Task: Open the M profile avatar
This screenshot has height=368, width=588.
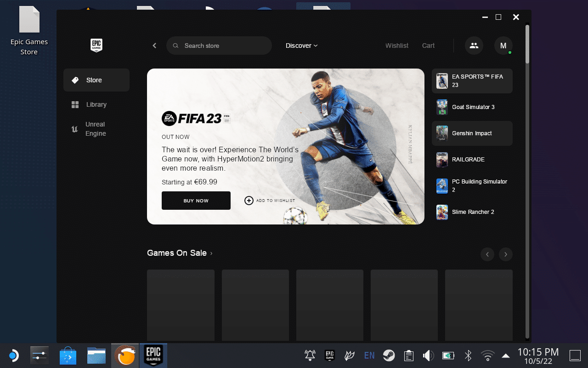Action: click(x=503, y=46)
